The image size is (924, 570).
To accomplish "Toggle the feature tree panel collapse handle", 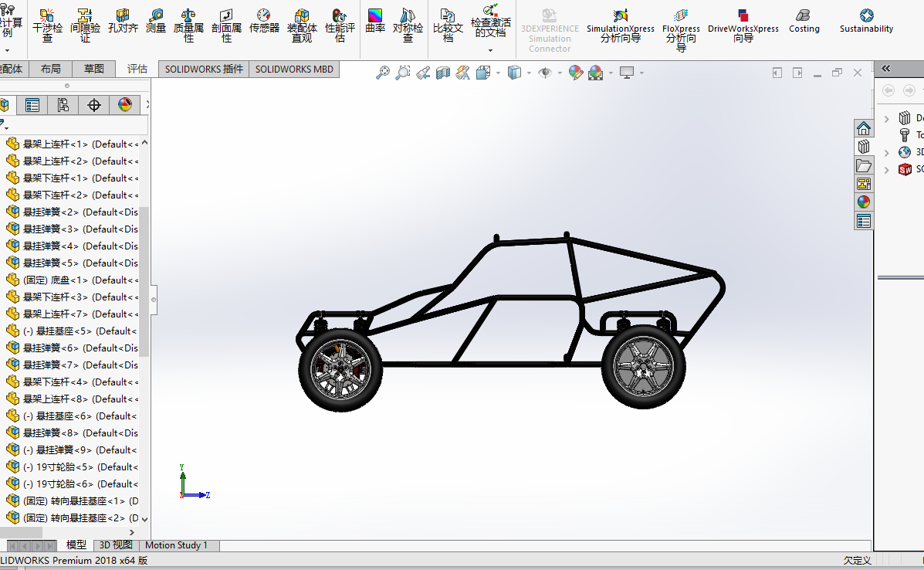I will (153, 300).
